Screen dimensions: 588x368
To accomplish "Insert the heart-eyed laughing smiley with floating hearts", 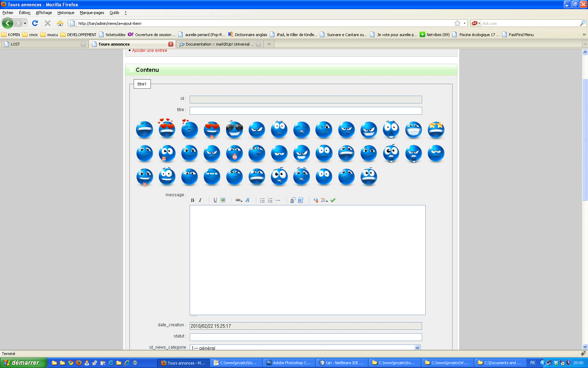I will click(167, 128).
